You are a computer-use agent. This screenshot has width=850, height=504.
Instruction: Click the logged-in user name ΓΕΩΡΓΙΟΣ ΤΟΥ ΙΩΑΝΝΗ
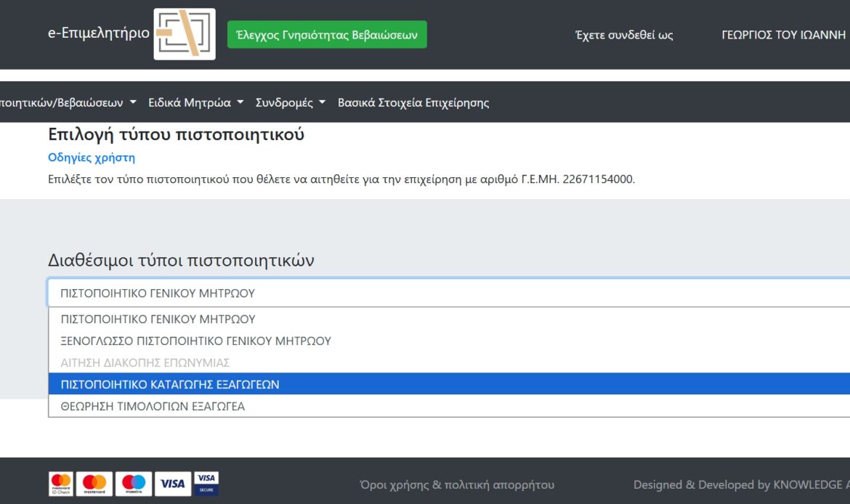click(x=783, y=35)
